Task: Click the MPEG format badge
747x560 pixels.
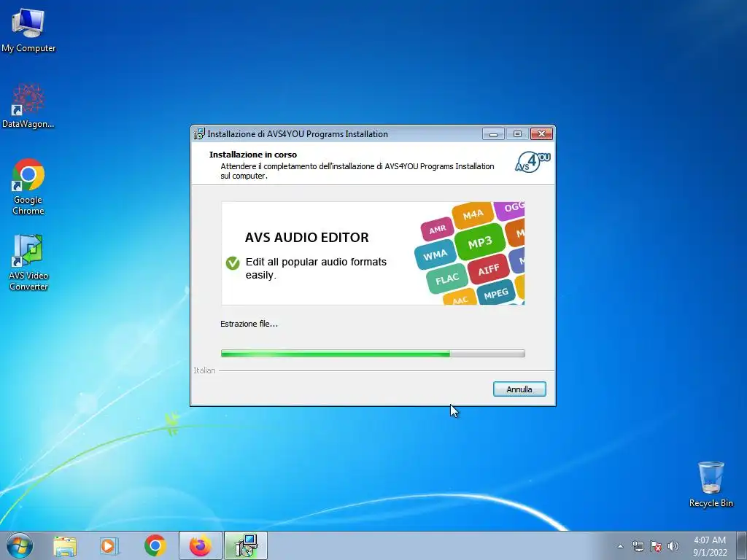Action: point(495,294)
